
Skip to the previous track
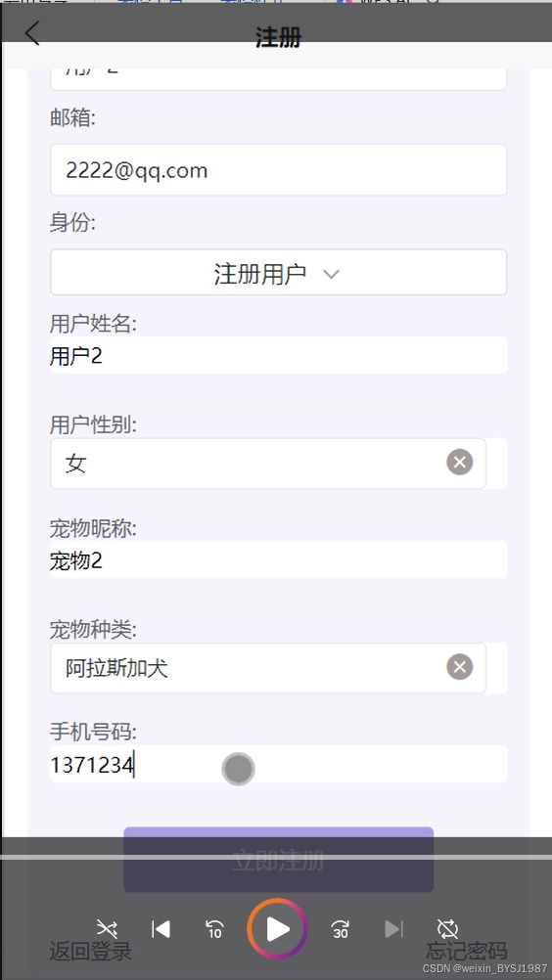[x=161, y=929]
